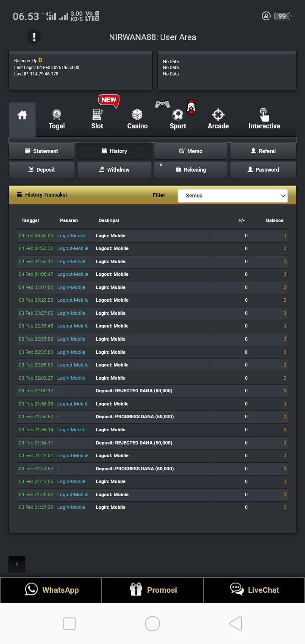Viewport: 305px width, 644px height.
Task: Click Login-Mobile link at 04 Feb 01:07:58
Action: pos(71,287)
